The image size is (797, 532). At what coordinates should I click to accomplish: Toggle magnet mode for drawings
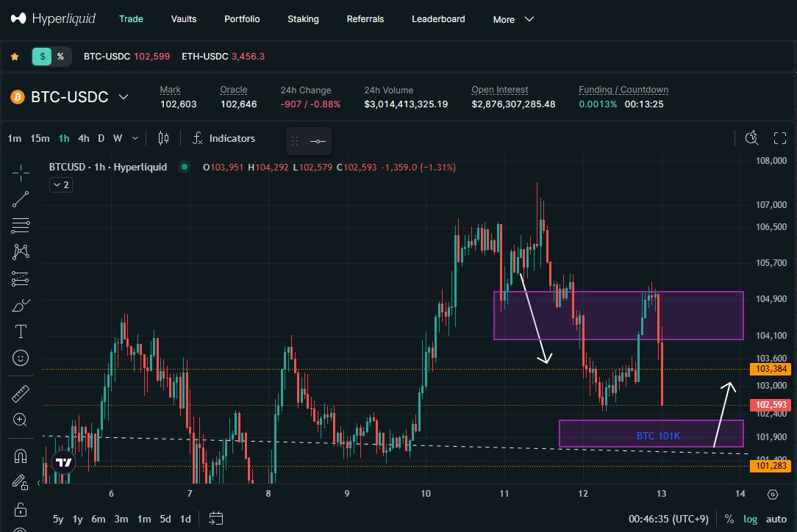click(21, 456)
